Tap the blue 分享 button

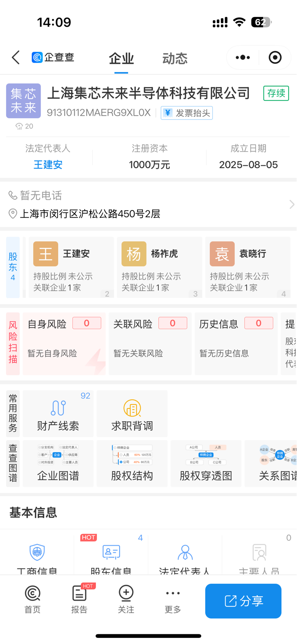point(243,601)
